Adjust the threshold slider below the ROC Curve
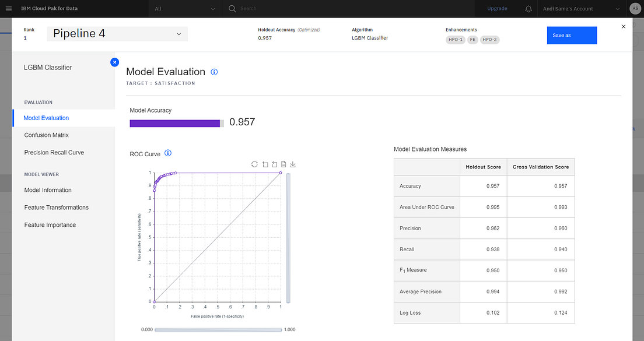This screenshot has width=644, height=341. click(219, 329)
